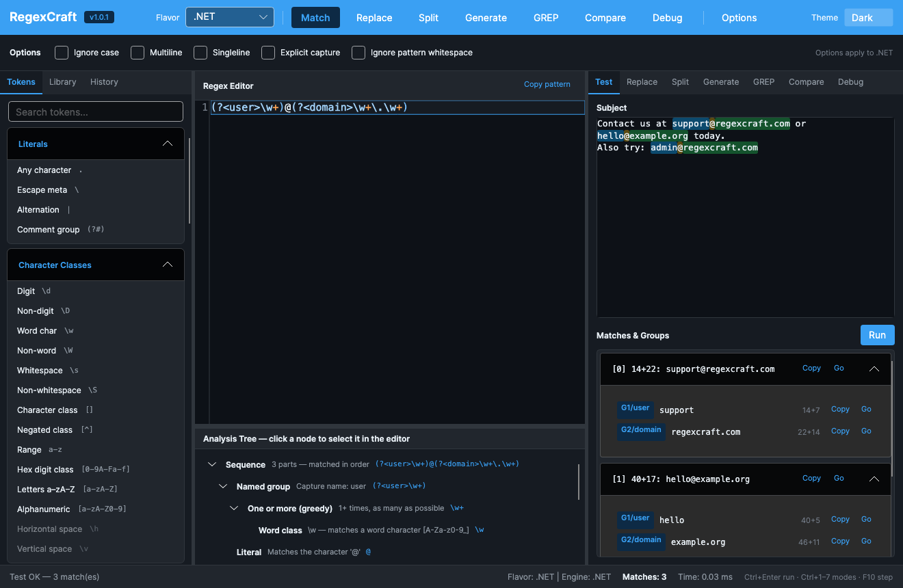Collapse the One or more (greedy) node
This screenshot has width=903, height=588.
pos(234,508)
